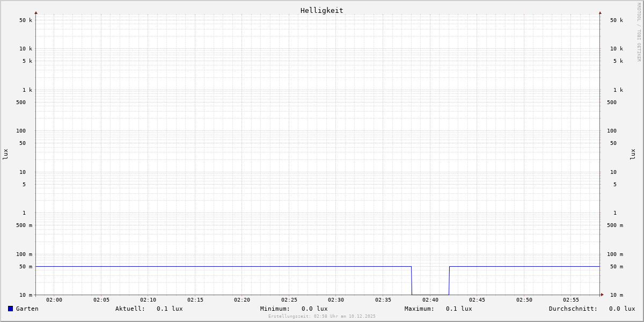The image size is (644, 322).
Task: Click the 02:00 time axis label
Action: pyautogui.click(x=54, y=300)
